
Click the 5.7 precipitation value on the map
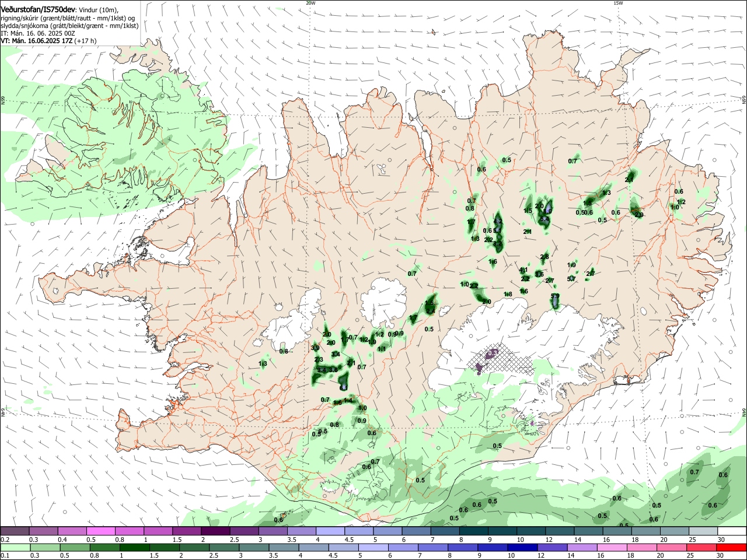(571, 279)
